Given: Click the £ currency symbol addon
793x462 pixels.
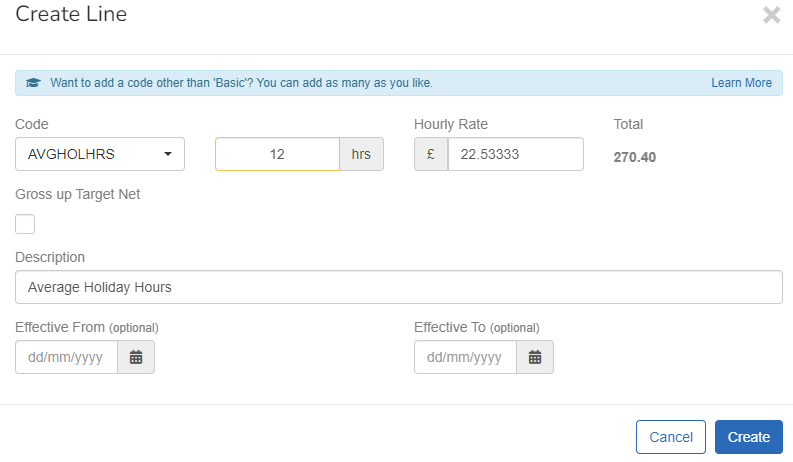Looking at the screenshot, I should 431,155.
